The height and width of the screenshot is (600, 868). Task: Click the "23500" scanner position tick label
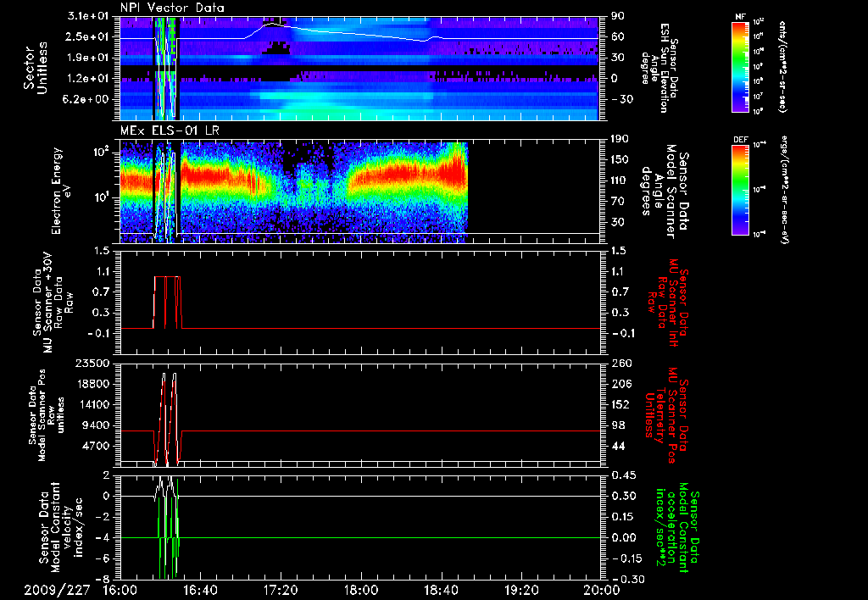click(x=92, y=363)
